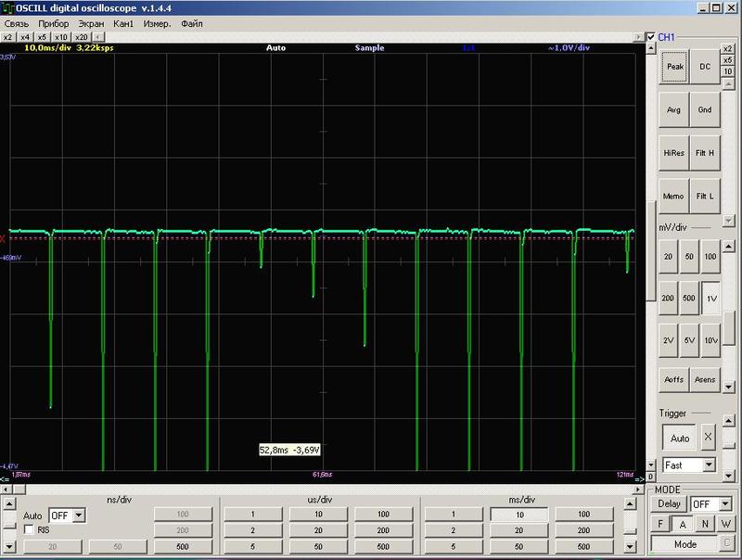Click the Memo button
Viewport: 742px width, 560px height.
[x=674, y=196]
